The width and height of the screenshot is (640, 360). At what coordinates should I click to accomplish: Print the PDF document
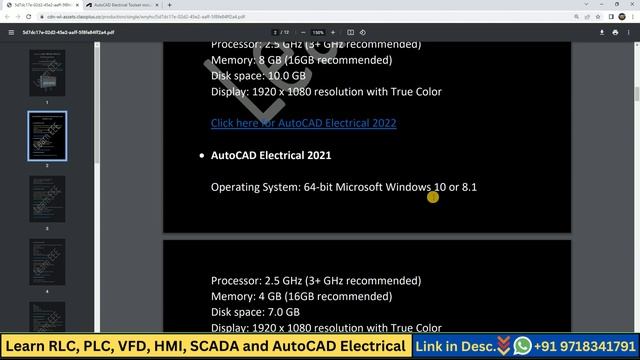(615, 32)
